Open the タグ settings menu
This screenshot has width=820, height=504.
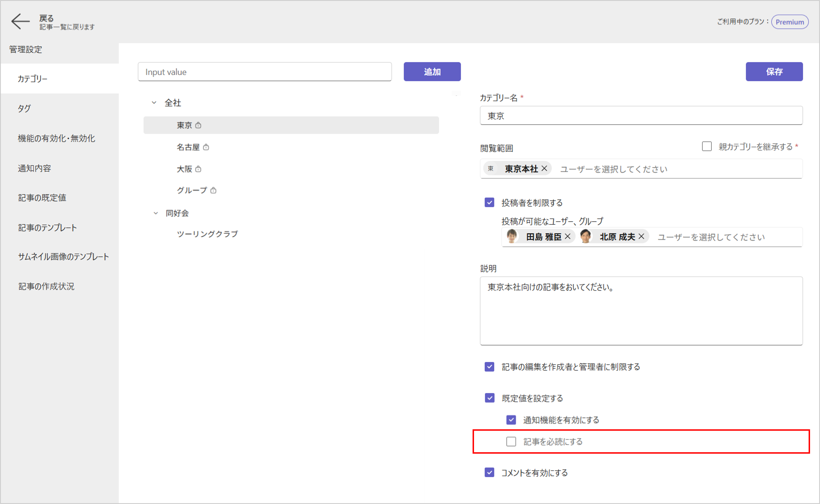[24, 108]
